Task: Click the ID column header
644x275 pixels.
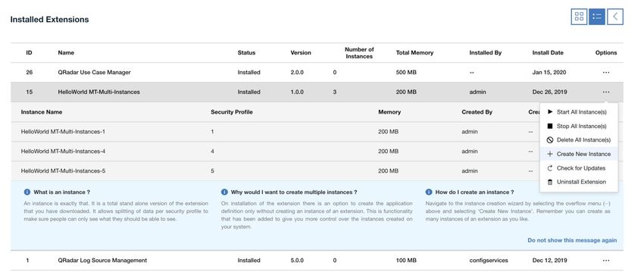Action: (x=29, y=52)
